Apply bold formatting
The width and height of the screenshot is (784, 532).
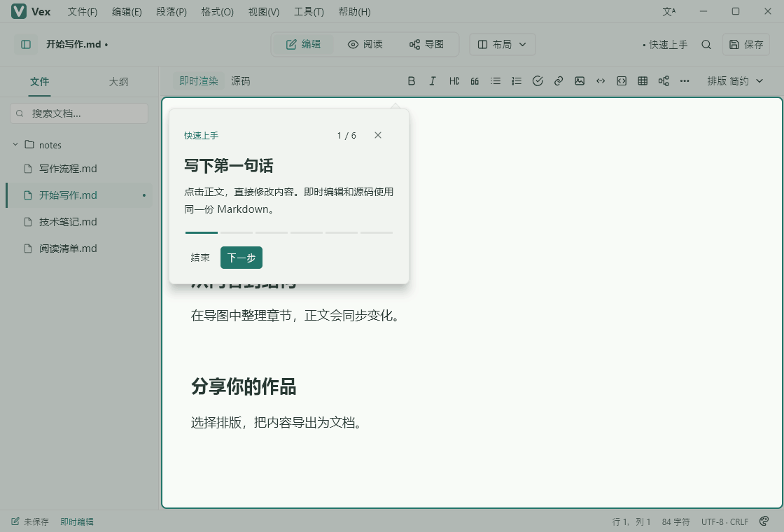[x=412, y=81]
